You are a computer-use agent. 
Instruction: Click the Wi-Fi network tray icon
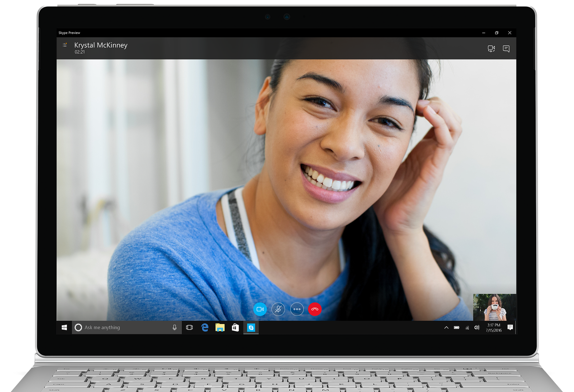(467, 327)
